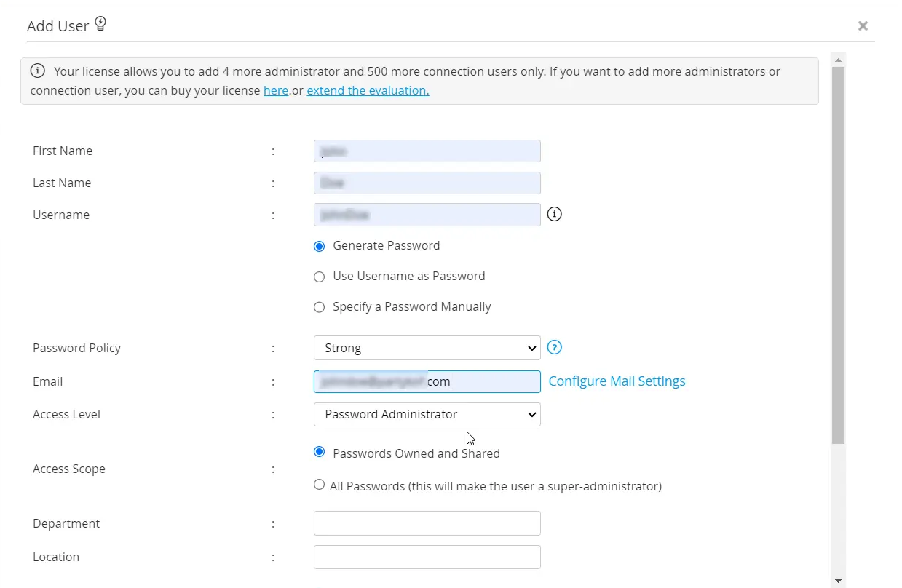
Task: Click the Password Policy help question icon
Action: [x=554, y=347]
